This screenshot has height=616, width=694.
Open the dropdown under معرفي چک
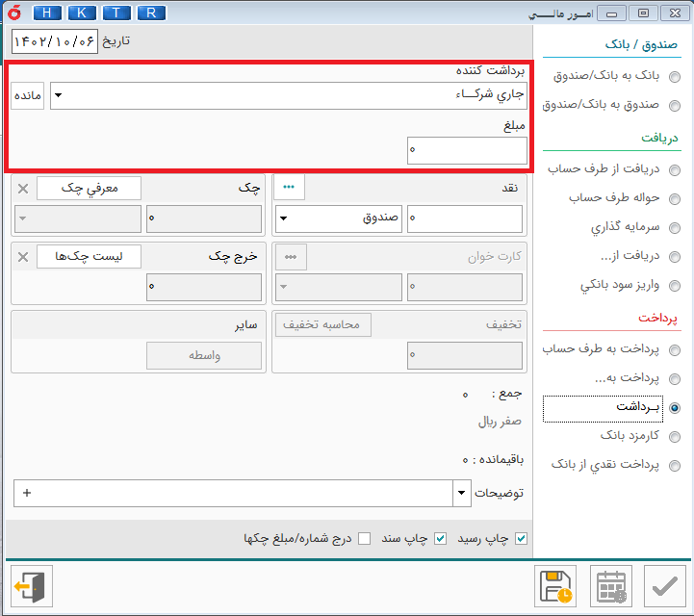(x=78, y=218)
